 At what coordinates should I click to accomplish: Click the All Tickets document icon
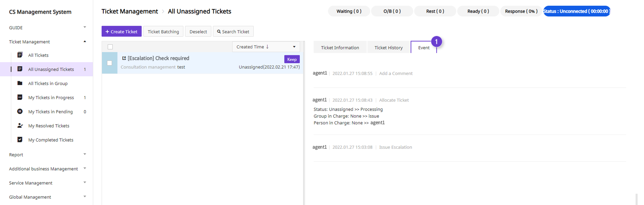pos(20,55)
